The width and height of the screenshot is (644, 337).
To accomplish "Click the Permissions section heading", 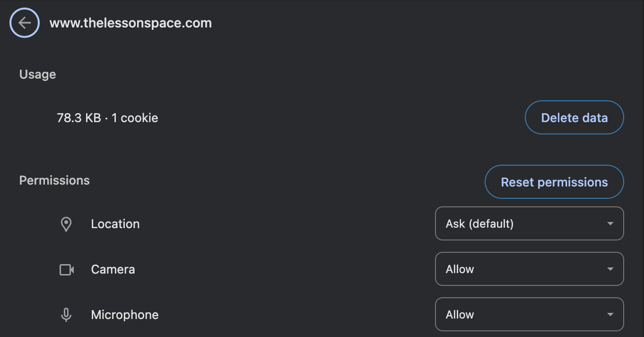I will [54, 180].
